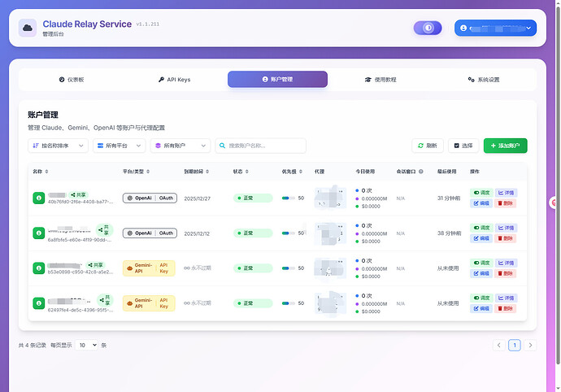Click the 刷新 refresh button
Viewport: 561px width, 392px height.
click(428, 146)
